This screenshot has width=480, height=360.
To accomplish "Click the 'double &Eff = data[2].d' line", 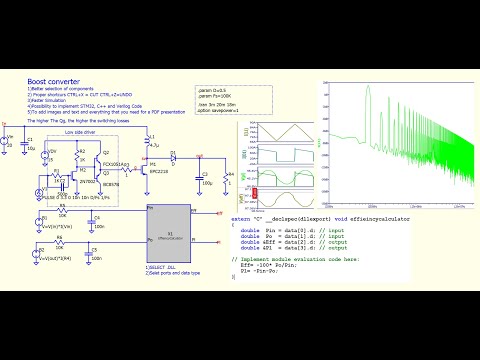I will pos(294,242).
